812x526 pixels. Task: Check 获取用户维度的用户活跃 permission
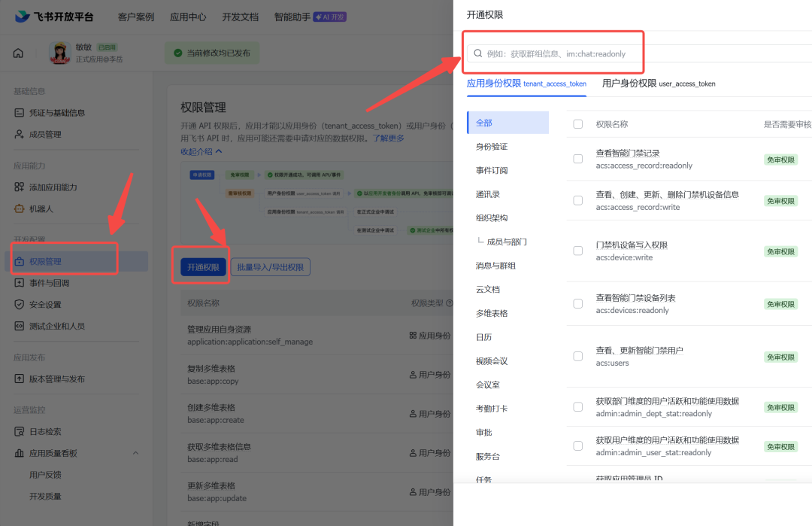click(x=578, y=446)
